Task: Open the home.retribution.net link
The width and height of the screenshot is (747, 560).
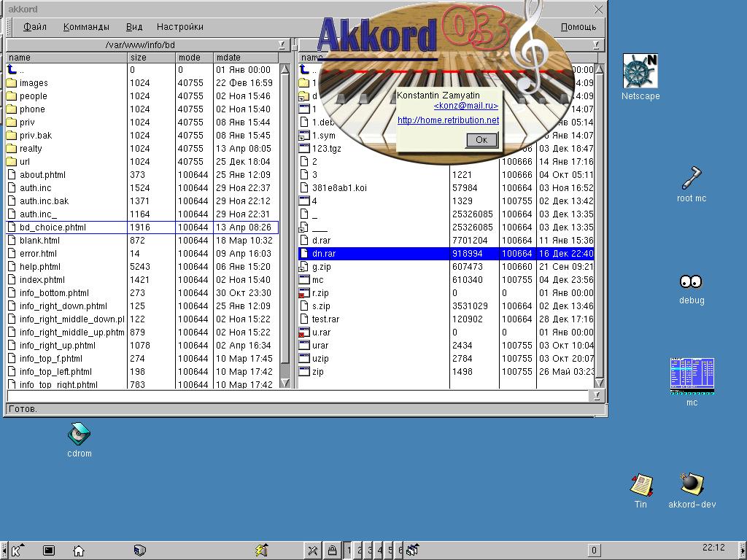Action: tap(449, 120)
